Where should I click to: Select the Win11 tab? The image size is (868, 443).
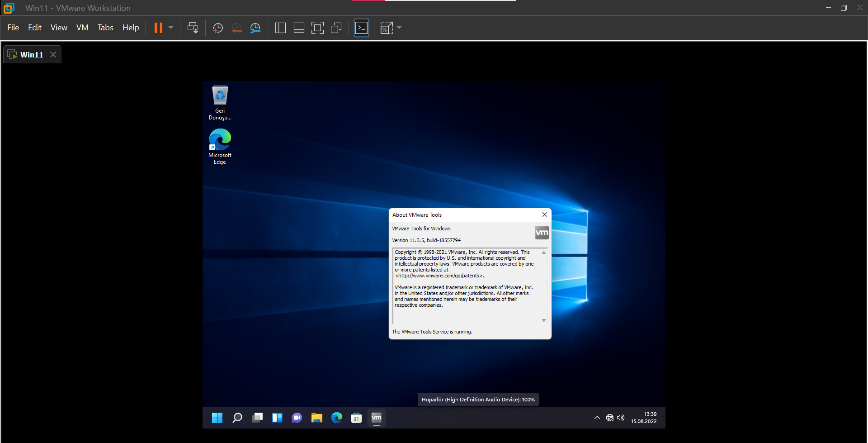[32, 55]
